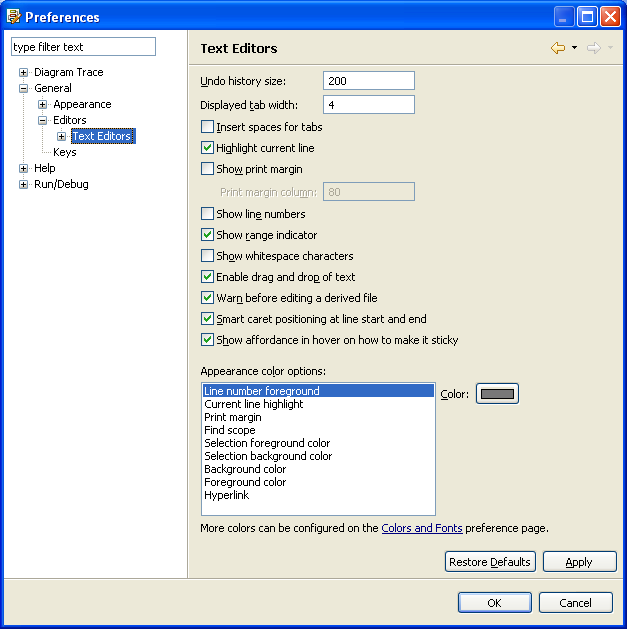The width and height of the screenshot is (627, 629).
Task: Close the Preferences window
Action: [610, 17]
